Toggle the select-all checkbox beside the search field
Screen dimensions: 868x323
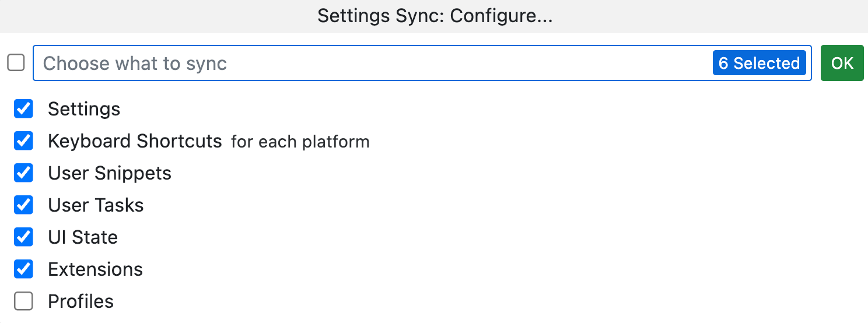pos(16,62)
